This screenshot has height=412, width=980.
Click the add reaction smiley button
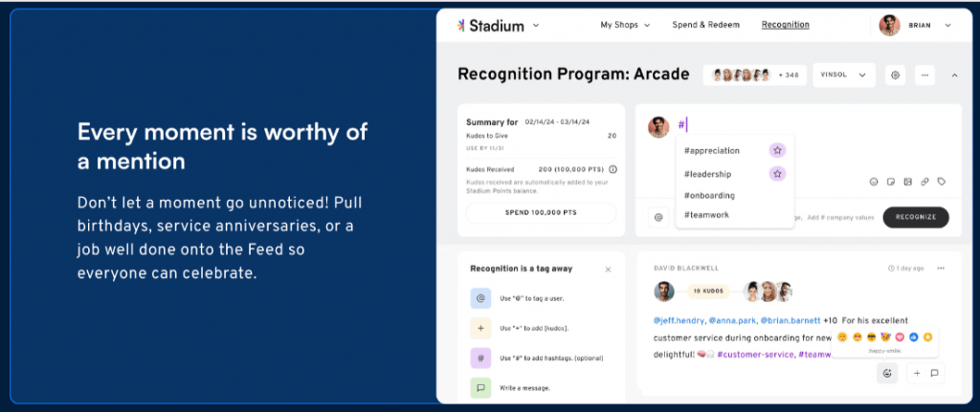click(887, 374)
